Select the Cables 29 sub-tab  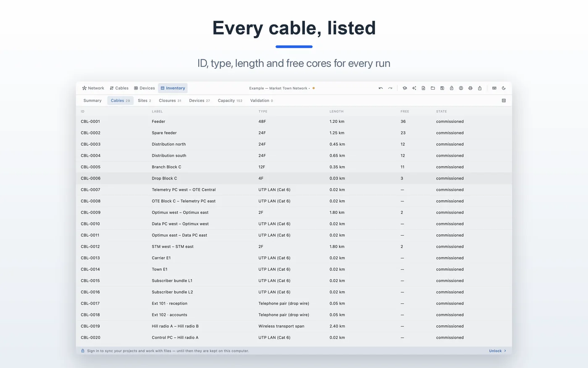pos(120,101)
